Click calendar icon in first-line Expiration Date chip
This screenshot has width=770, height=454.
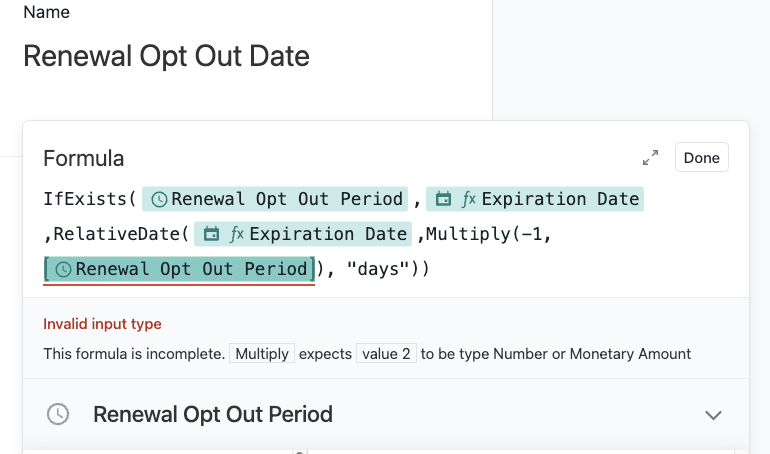[x=443, y=199]
